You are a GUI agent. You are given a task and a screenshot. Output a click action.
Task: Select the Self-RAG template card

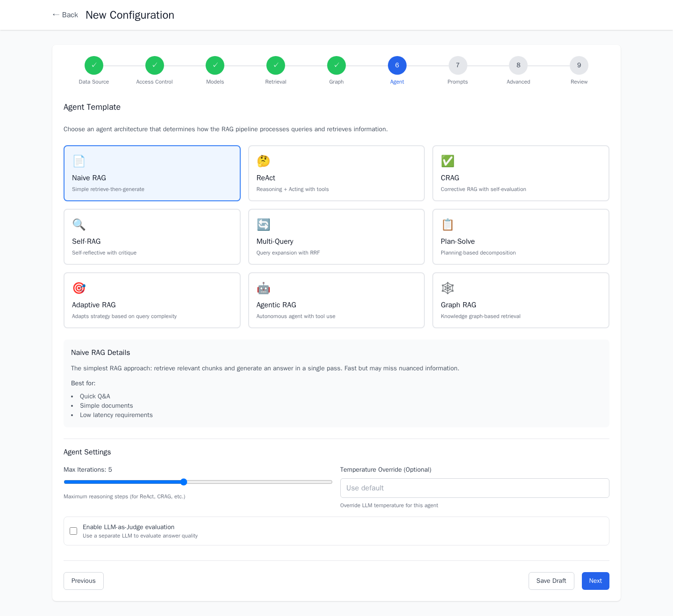(152, 237)
